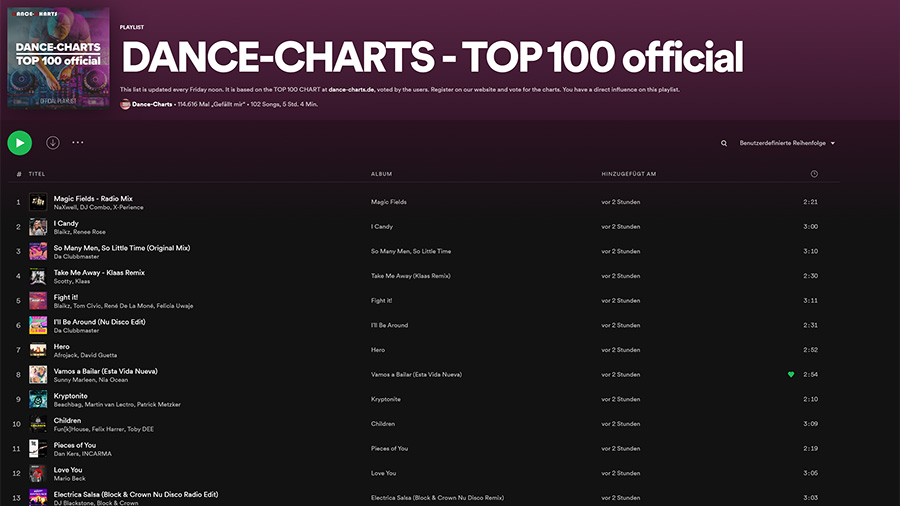Viewport: 900px width, 506px height.
Task: Open the Dance-Charts profile link
Action: tap(152, 104)
